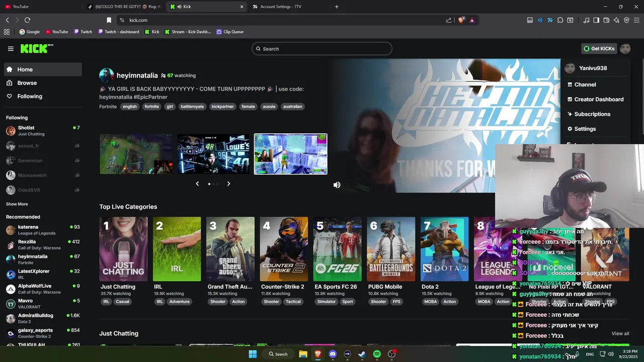Expand followed channels with Show More
Viewport: 644px width, 362px height.
pyautogui.click(x=17, y=204)
